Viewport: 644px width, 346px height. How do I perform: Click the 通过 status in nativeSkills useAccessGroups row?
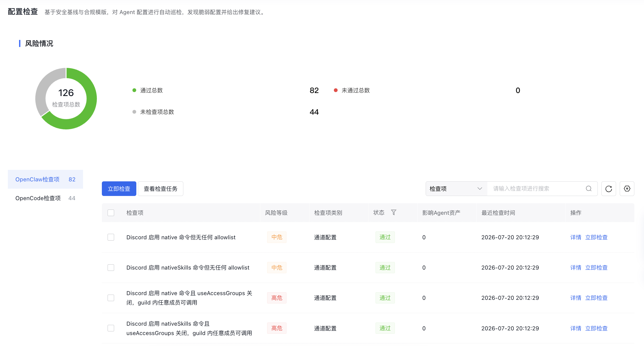pos(385,328)
